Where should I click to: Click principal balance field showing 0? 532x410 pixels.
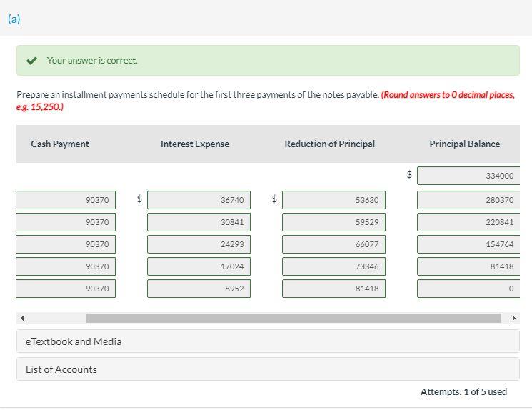[468, 289]
